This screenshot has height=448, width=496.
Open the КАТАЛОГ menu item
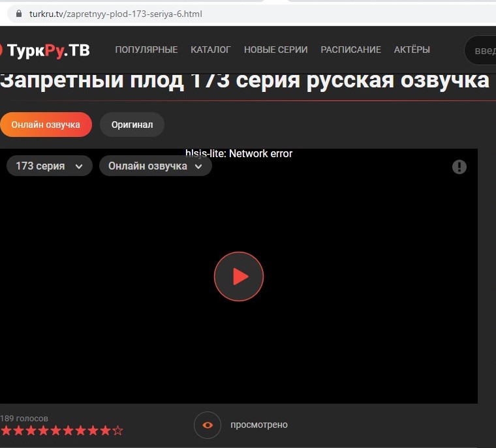pos(211,50)
